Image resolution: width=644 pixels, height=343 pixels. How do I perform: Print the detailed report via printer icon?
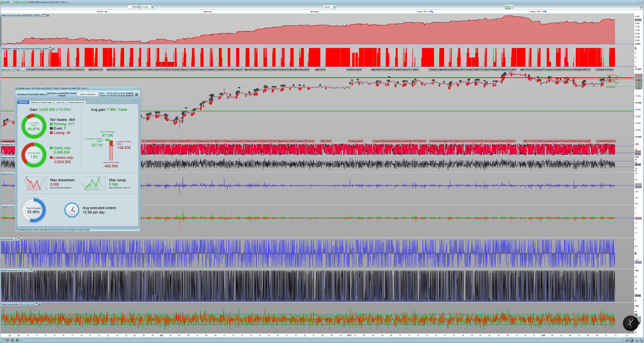pyautogui.click(x=136, y=94)
